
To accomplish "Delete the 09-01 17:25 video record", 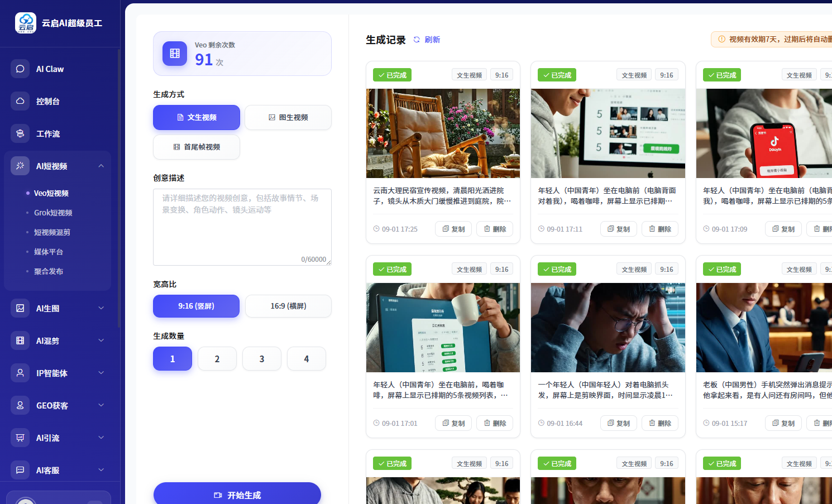I will coord(495,229).
